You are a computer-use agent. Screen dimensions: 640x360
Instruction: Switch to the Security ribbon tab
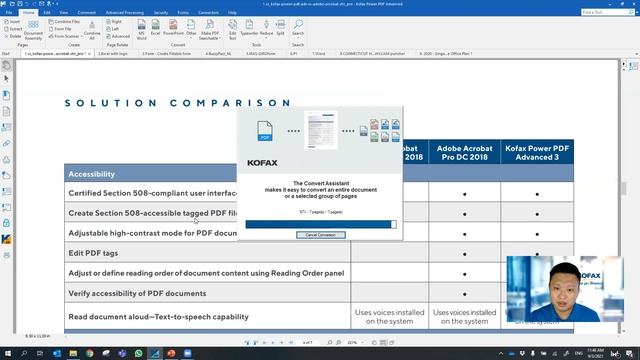point(161,13)
